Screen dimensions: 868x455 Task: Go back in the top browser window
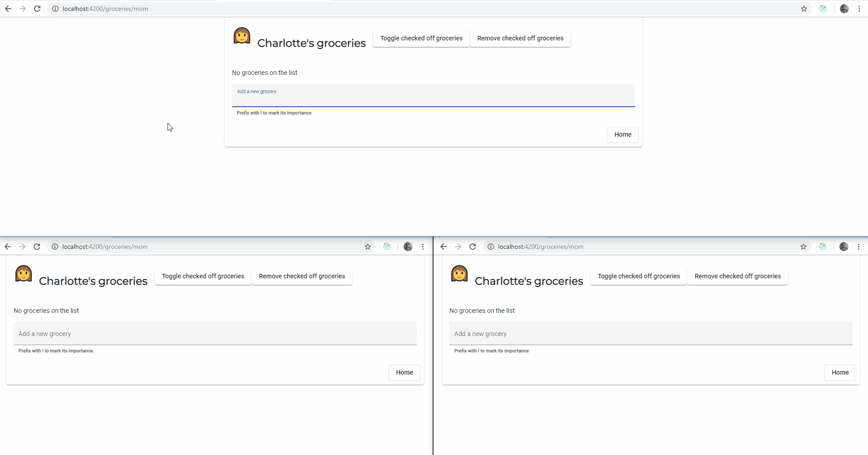coord(8,9)
